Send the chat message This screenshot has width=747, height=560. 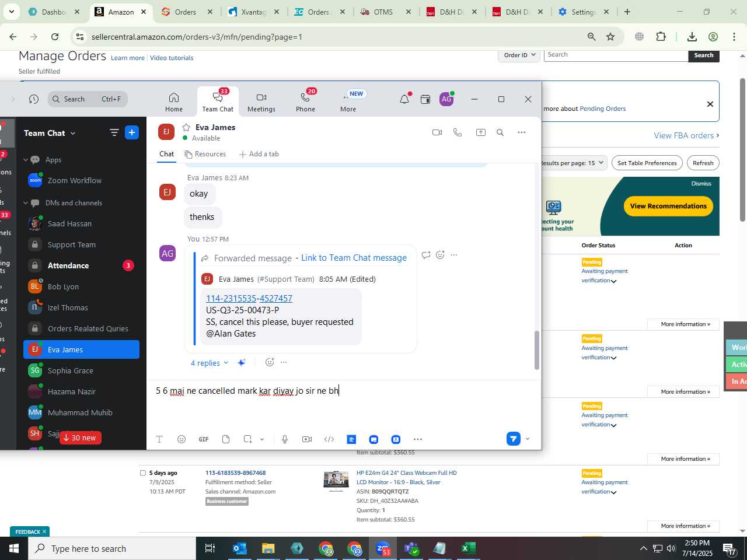click(x=513, y=439)
